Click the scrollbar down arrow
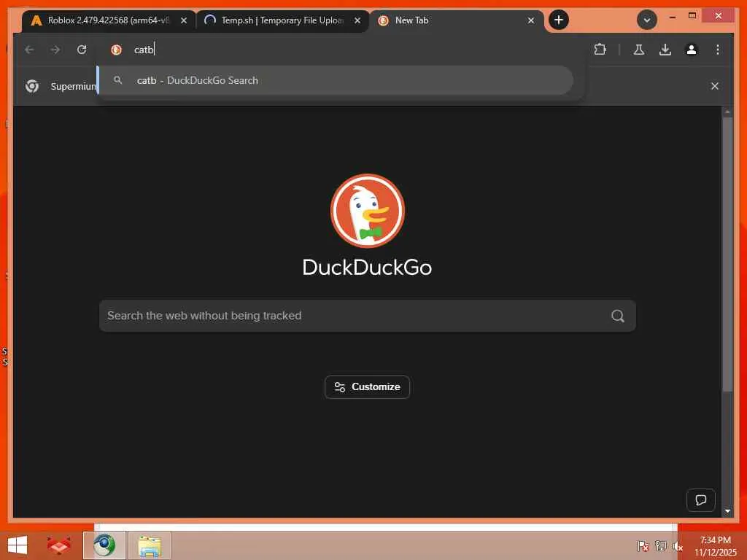Viewport: 747px width, 560px height. (x=727, y=511)
